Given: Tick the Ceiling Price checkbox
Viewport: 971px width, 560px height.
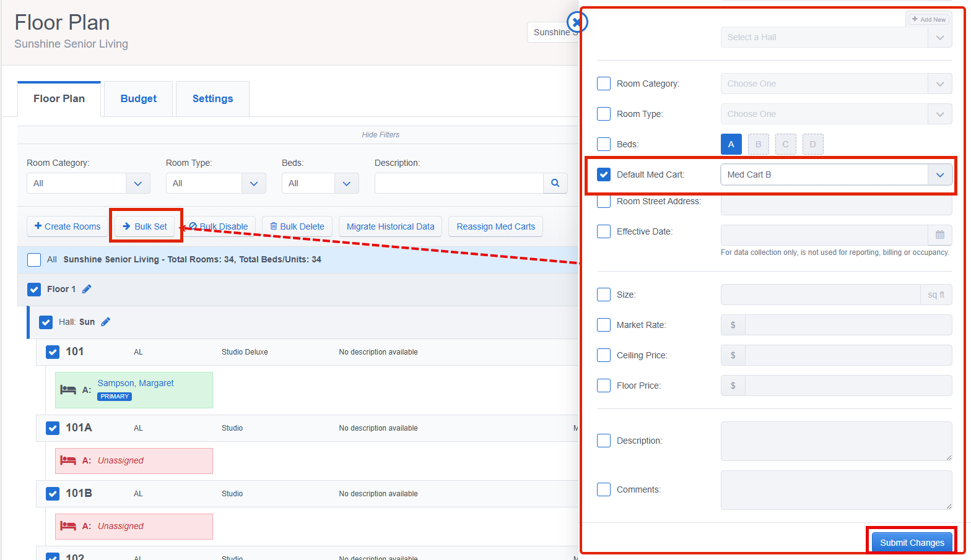Looking at the screenshot, I should (604, 355).
